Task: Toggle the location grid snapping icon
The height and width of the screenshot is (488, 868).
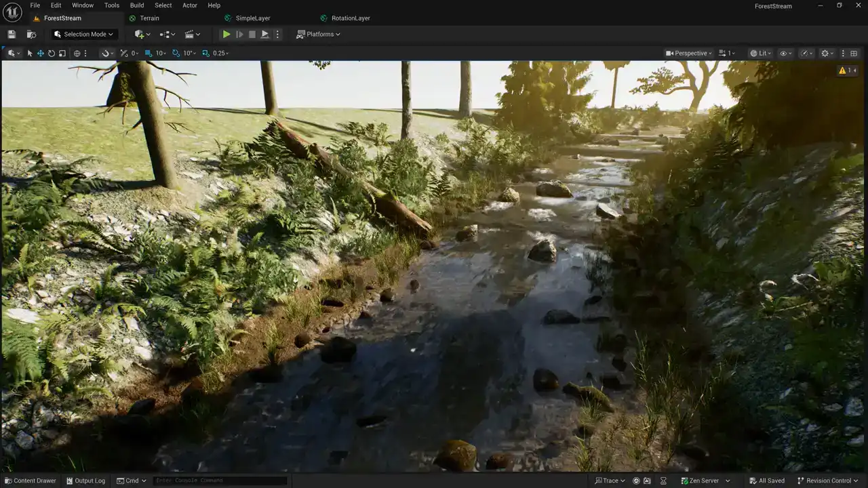Action: coord(149,53)
